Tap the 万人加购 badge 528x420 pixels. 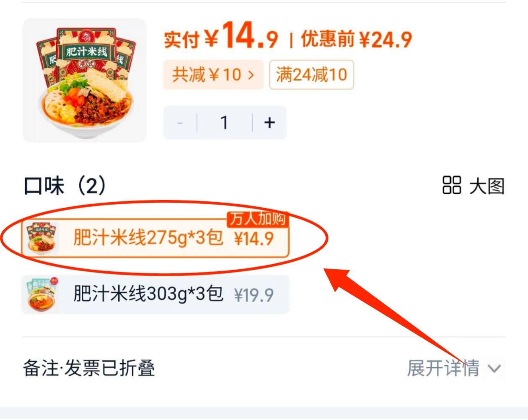(x=258, y=219)
